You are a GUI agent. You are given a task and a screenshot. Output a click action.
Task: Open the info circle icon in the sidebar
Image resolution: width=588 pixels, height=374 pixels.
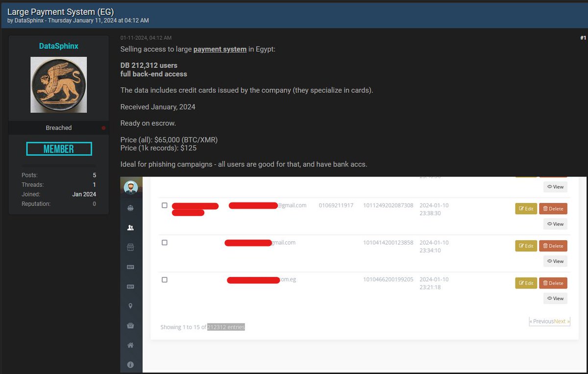click(x=130, y=365)
